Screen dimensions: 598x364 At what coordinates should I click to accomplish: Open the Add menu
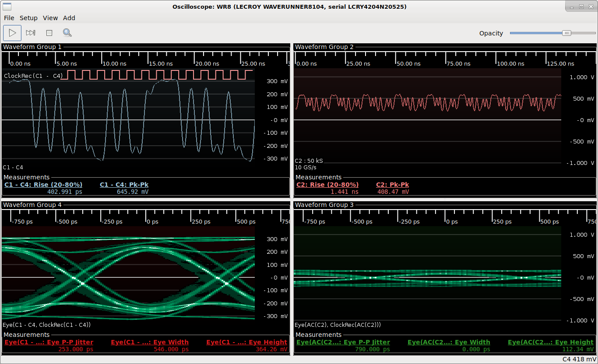[69, 18]
